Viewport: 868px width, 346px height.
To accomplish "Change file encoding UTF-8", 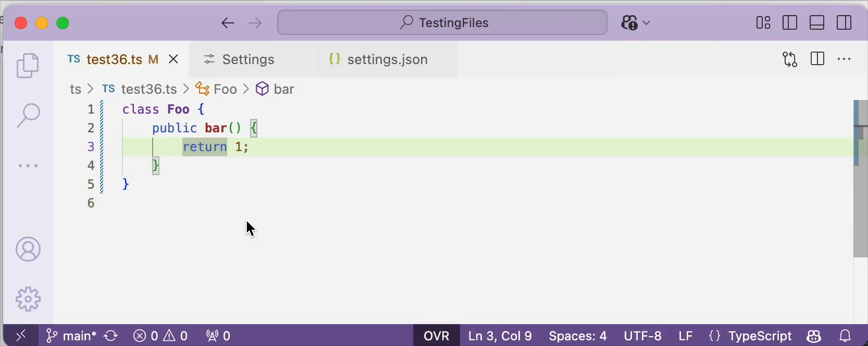I will [643, 336].
